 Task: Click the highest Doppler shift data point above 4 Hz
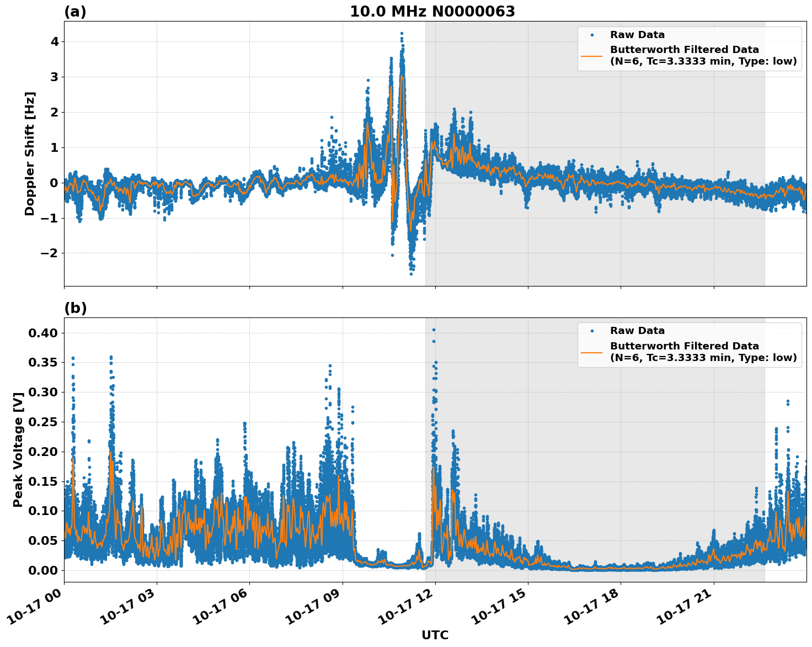point(402,34)
